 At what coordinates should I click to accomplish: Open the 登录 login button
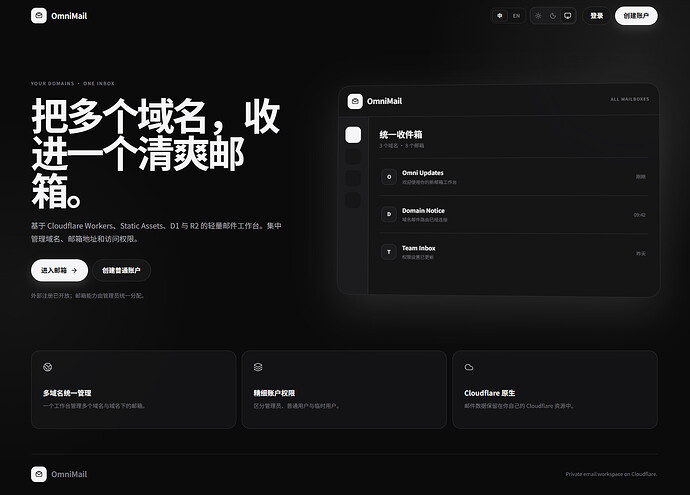[597, 16]
